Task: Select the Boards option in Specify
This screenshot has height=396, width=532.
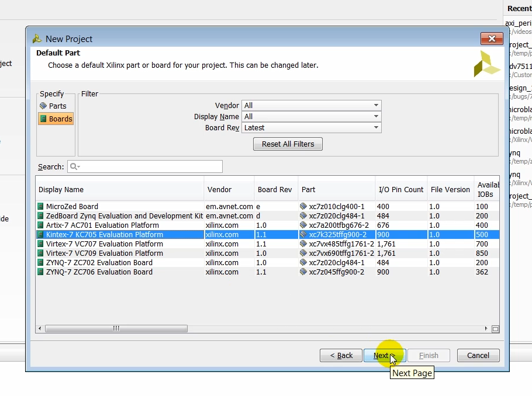Action: click(56, 119)
